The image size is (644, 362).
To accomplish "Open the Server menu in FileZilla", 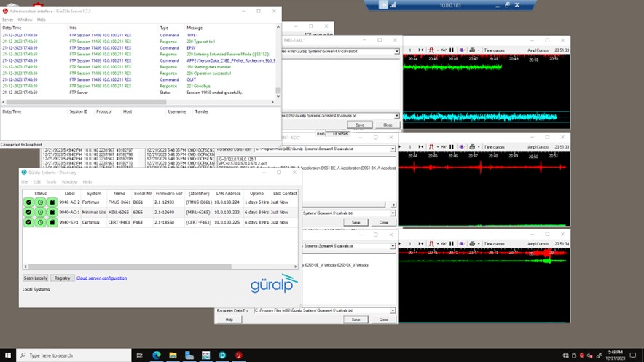I will pos(7,20).
